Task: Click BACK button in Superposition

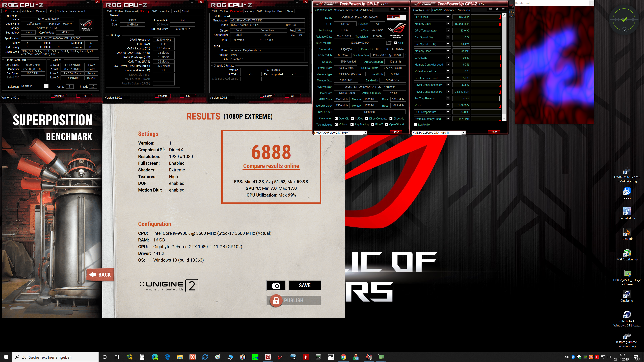Action: click(x=100, y=275)
